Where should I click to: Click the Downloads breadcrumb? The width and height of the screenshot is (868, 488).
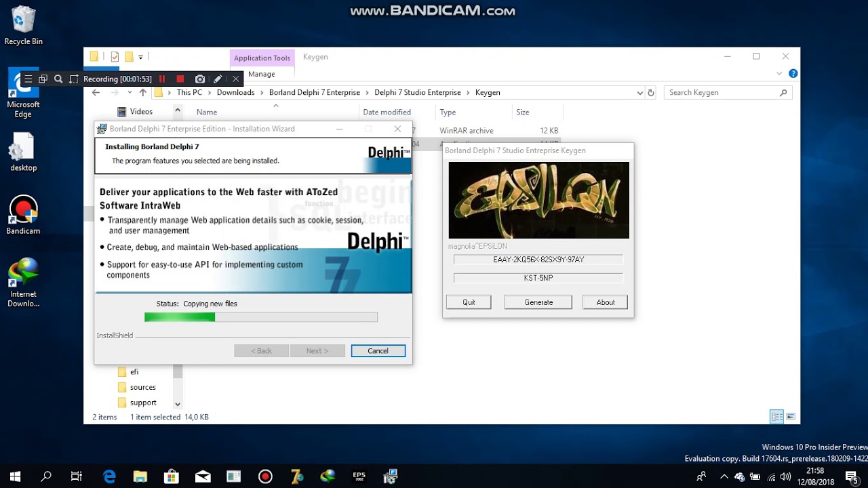(x=235, y=93)
